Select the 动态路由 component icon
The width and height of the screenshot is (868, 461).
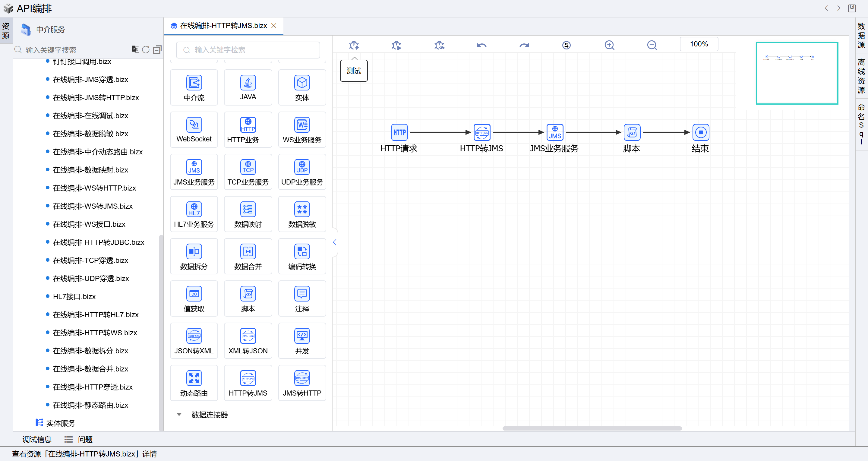coord(194,378)
